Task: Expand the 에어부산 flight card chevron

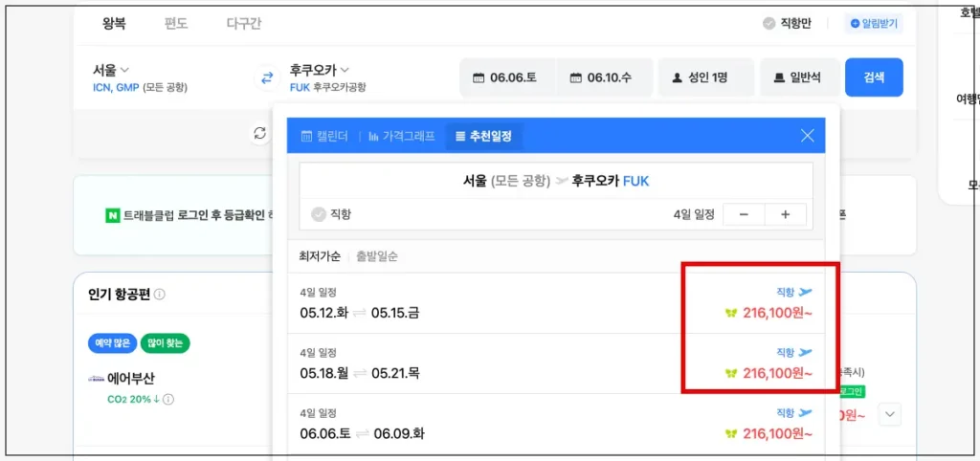Action: click(x=890, y=414)
